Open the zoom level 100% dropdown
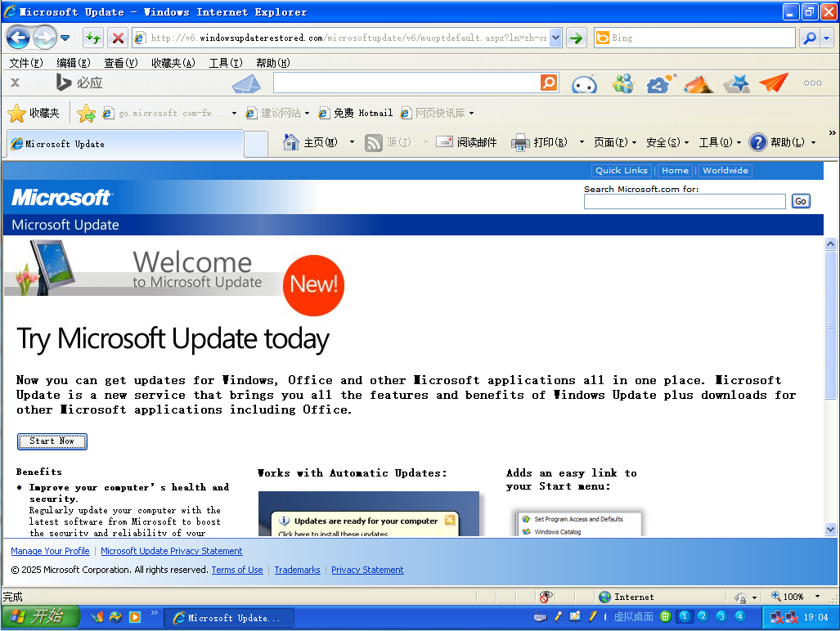 pyautogui.click(x=817, y=596)
